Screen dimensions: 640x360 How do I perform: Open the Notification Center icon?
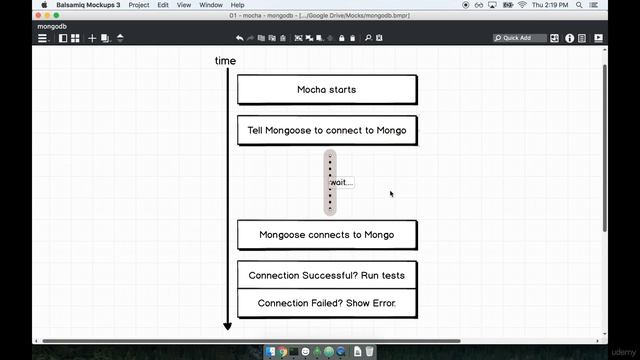tap(594, 5)
